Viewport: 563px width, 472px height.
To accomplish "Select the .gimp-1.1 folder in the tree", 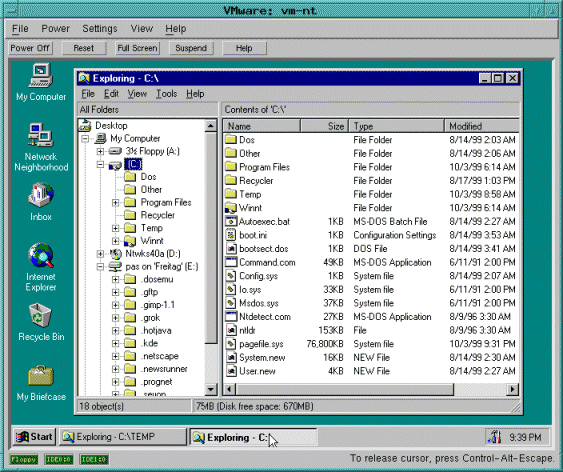I will point(158,305).
